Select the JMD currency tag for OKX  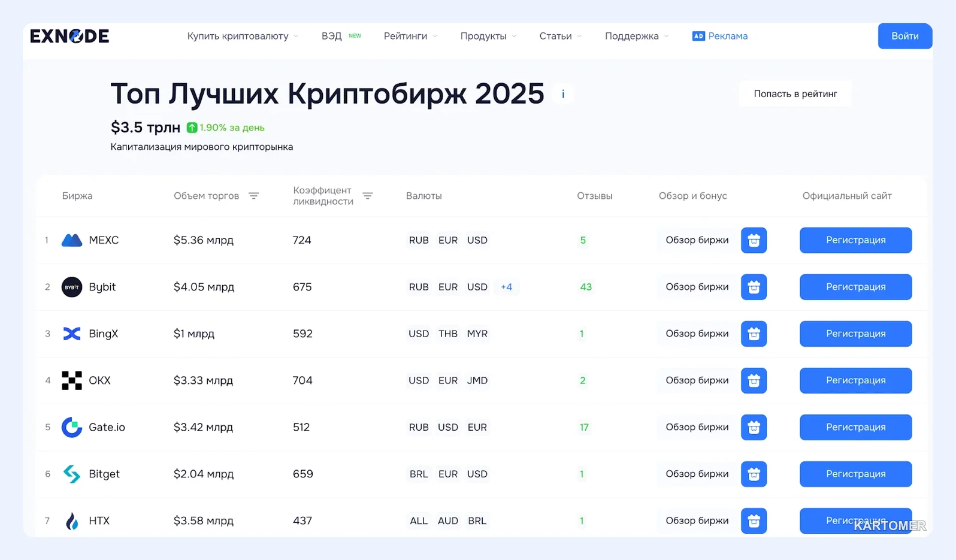477,380
